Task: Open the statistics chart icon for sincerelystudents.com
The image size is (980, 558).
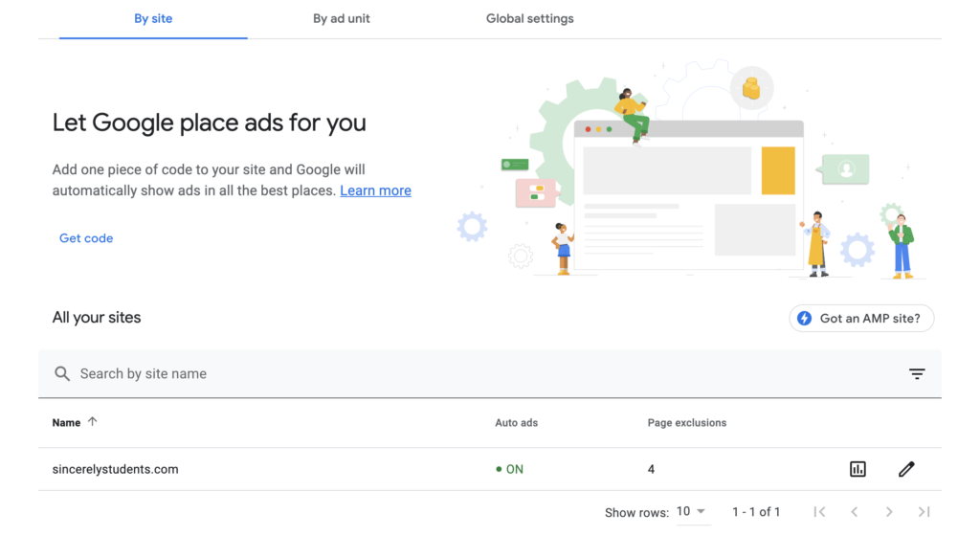Action: 857,469
